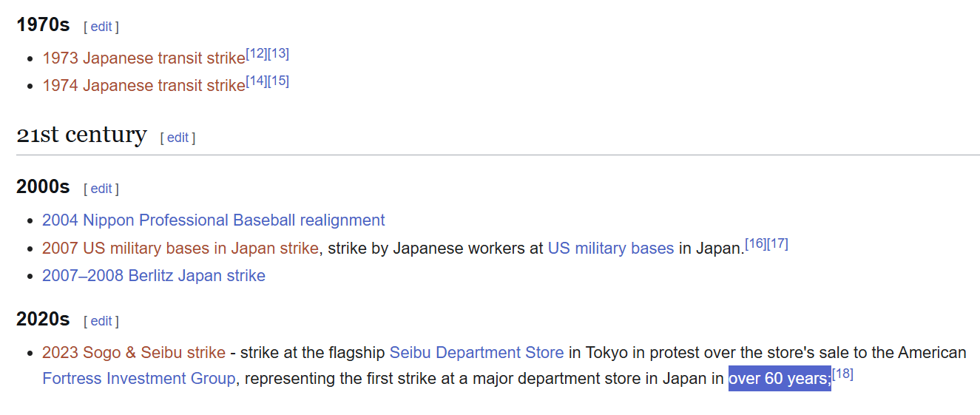This screenshot has height=415, width=980.
Task: Click citation reference [18]
Action: tap(842, 374)
